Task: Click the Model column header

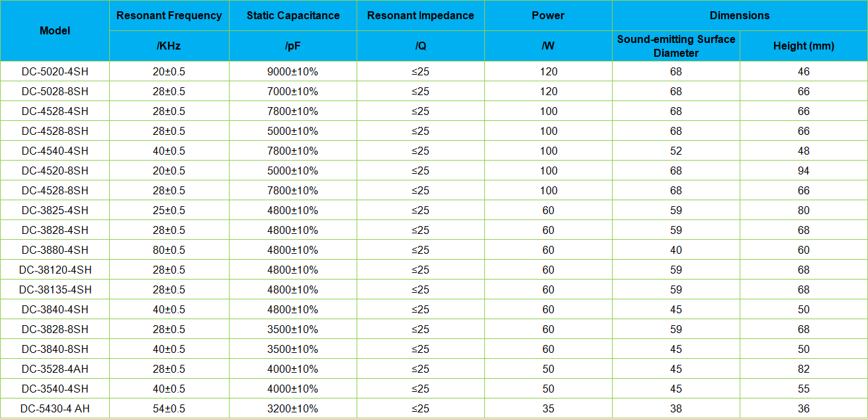Action: [x=55, y=31]
